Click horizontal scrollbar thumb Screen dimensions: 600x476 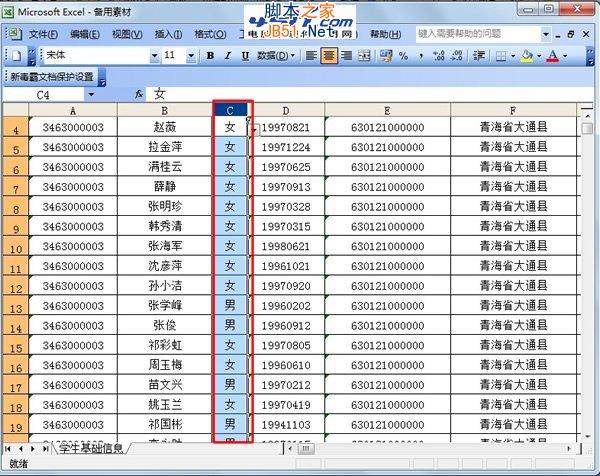[306, 448]
